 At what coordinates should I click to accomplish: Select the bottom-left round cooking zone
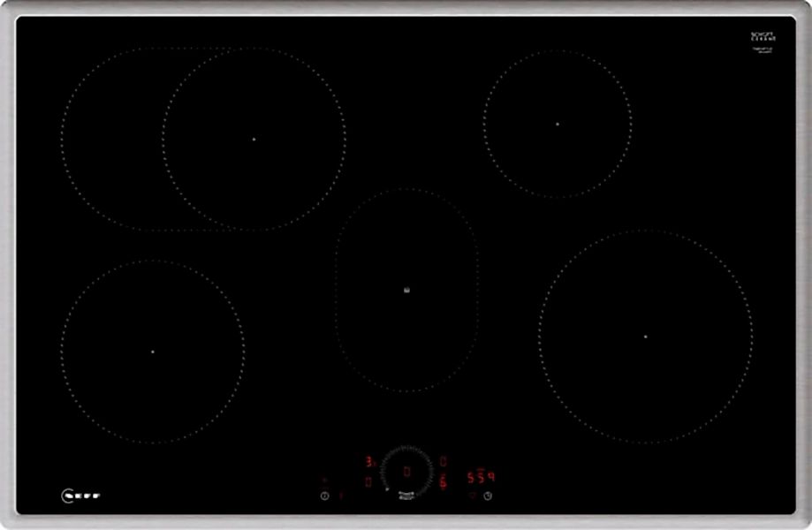click(x=152, y=352)
